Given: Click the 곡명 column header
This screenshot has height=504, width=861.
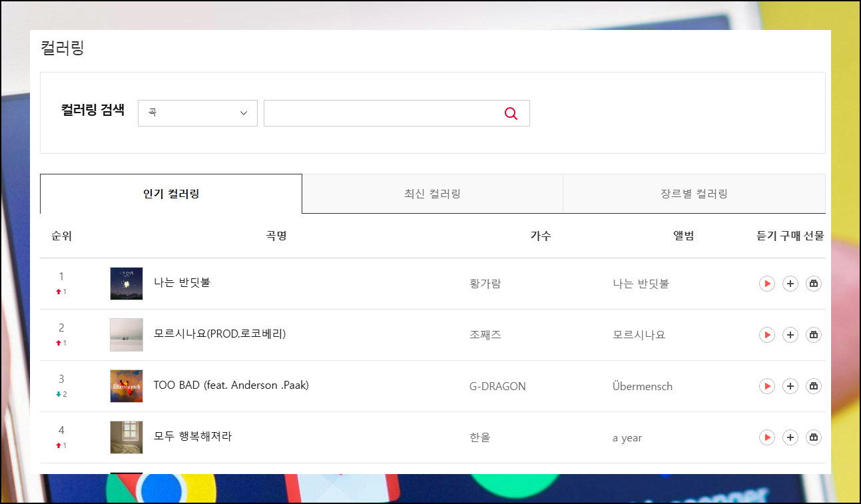Looking at the screenshot, I should 276,236.
